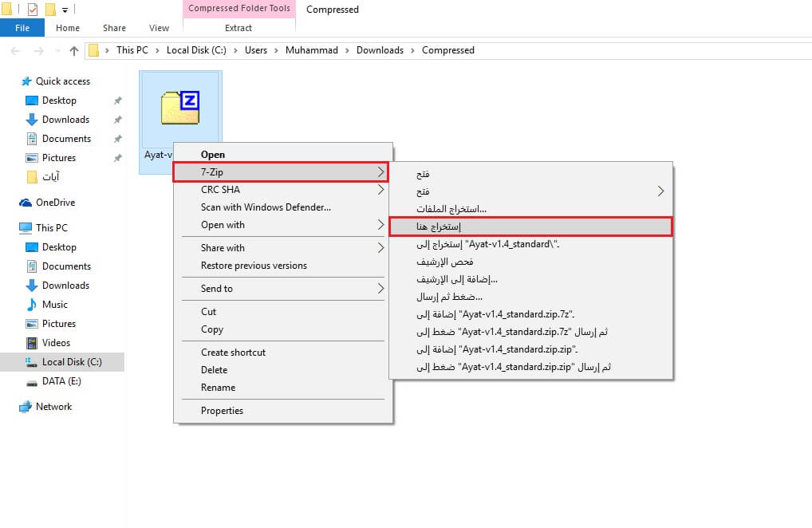Screen dimensions: 812x528
Task: Expand the chevron after Local Disk (C:) in path
Action: (235, 50)
